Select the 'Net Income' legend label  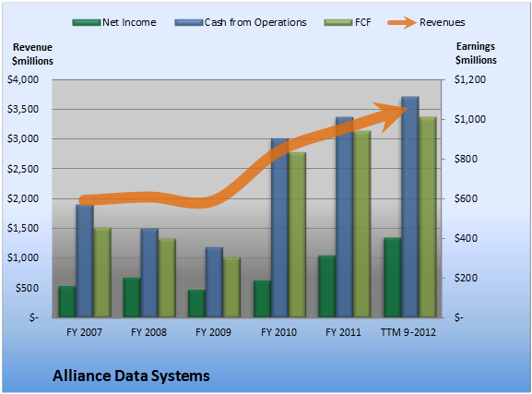tap(129, 22)
